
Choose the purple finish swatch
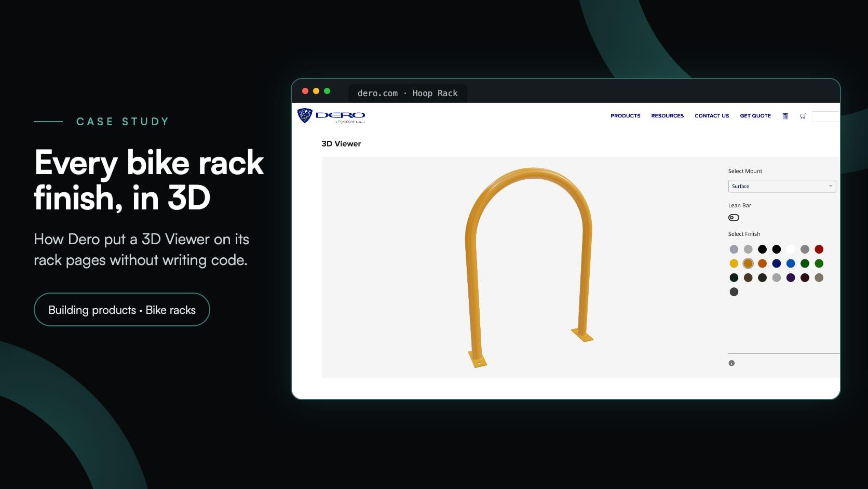coord(790,277)
